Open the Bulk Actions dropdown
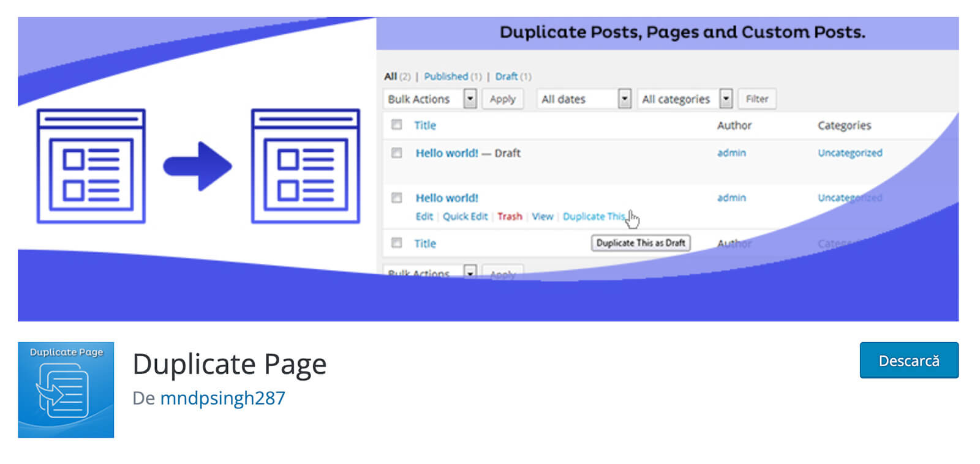 pyautogui.click(x=431, y=99)
